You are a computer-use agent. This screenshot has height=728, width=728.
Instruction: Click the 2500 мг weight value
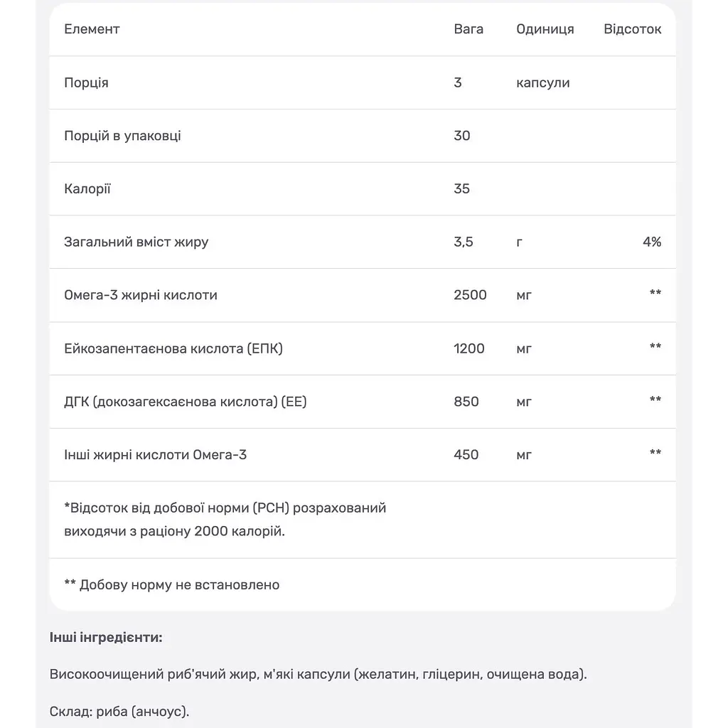coord(471,295)
